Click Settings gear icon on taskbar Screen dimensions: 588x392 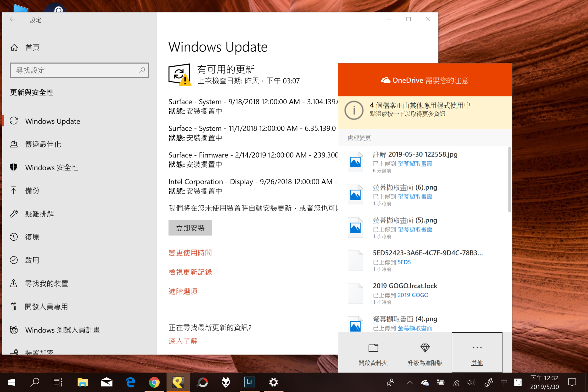point(273,382)
